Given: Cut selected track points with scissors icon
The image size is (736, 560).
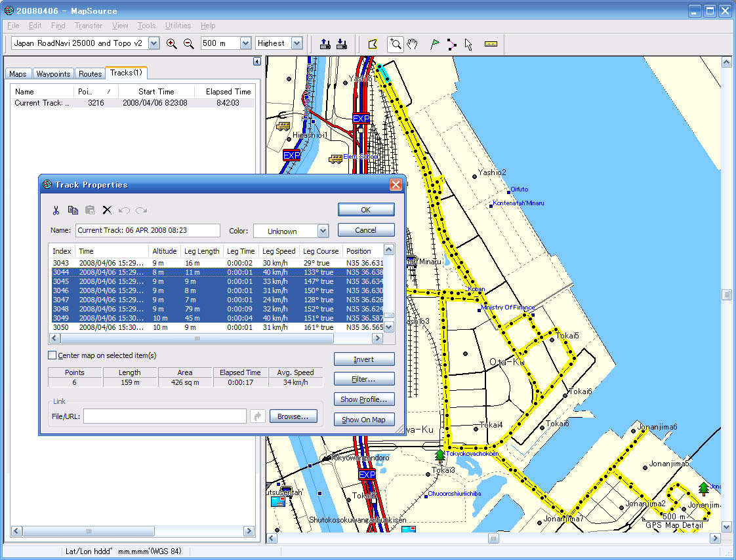Looking at the screenshot, I should pyautogui.click(x=56, y=210).
